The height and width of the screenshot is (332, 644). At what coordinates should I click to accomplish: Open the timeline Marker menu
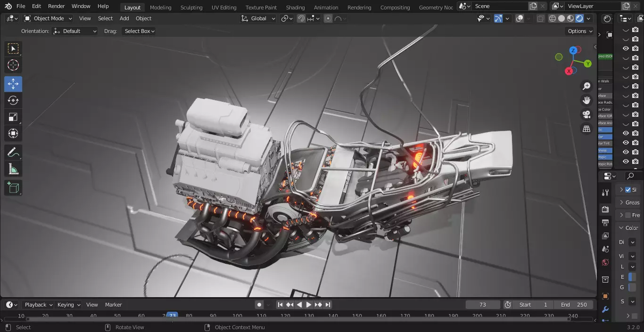[x=114, y=305]
